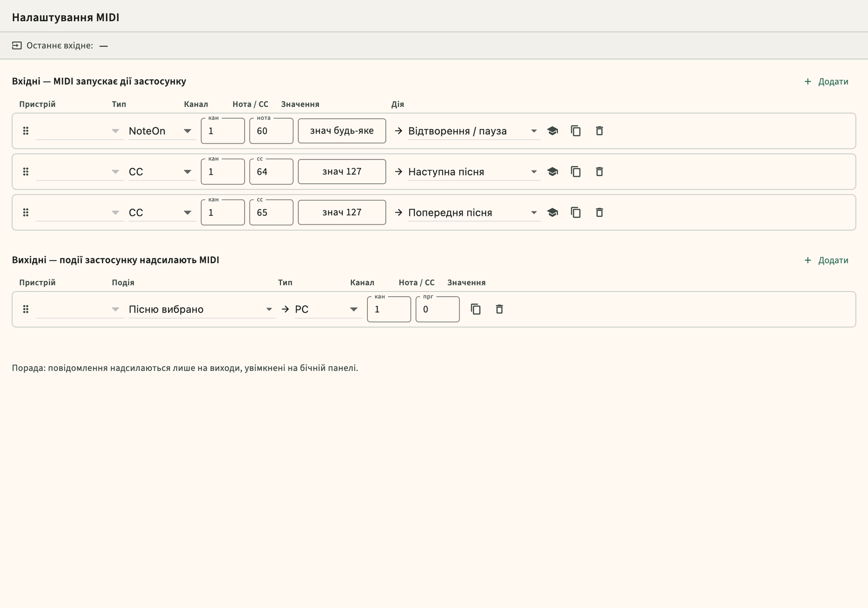Duplicate the Відтворення / пауза mapping

click(x=576, y=131)
